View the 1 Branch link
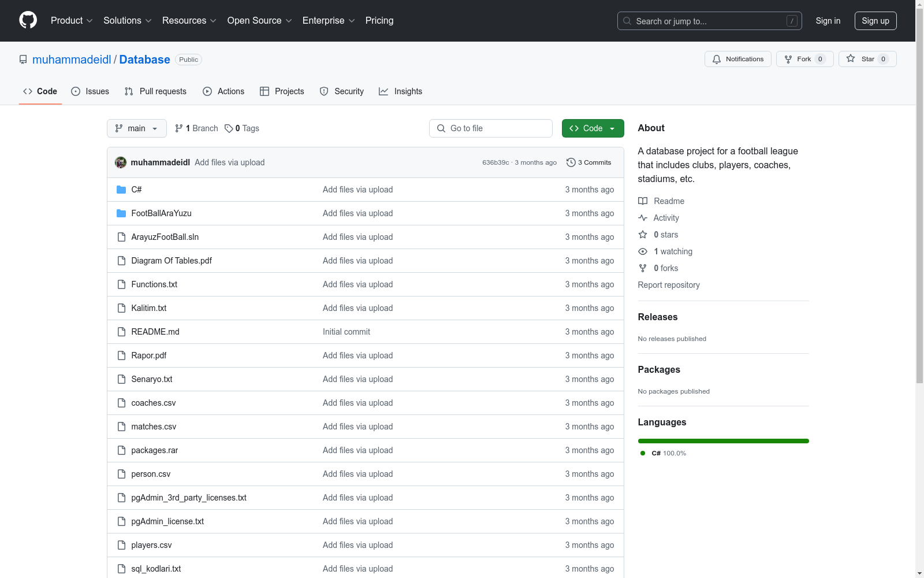Viewport: 924px width, 578px height. pos(196,128)
